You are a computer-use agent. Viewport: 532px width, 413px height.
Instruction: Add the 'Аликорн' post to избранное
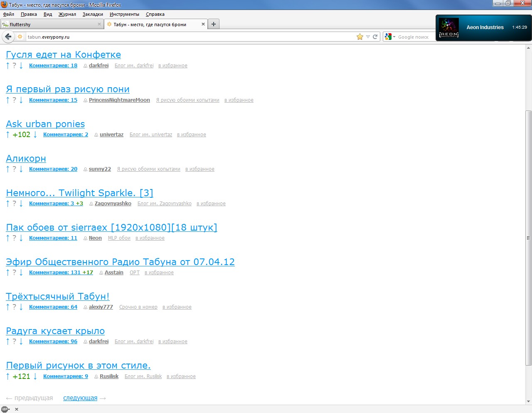pyautogui.click(x=200, y=169)
